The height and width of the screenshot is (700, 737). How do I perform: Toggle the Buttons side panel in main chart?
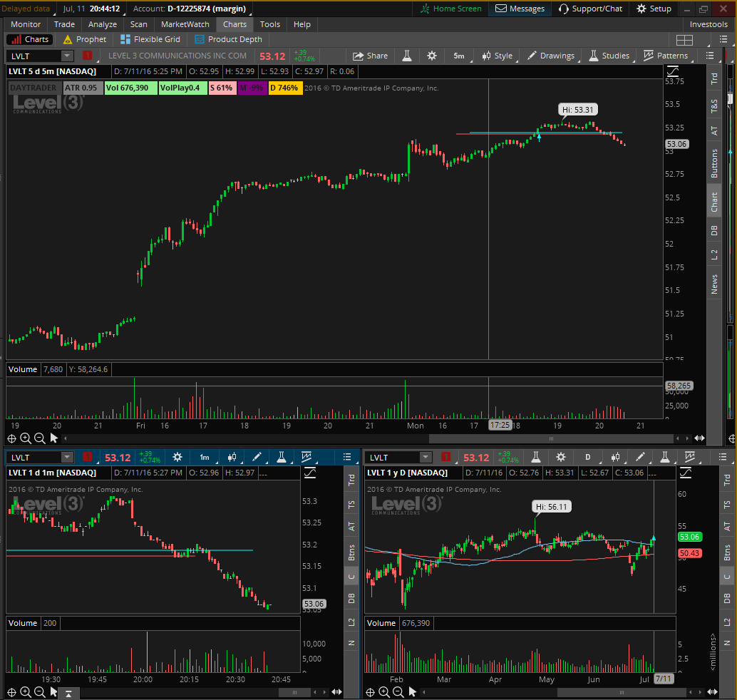(714, 163)
